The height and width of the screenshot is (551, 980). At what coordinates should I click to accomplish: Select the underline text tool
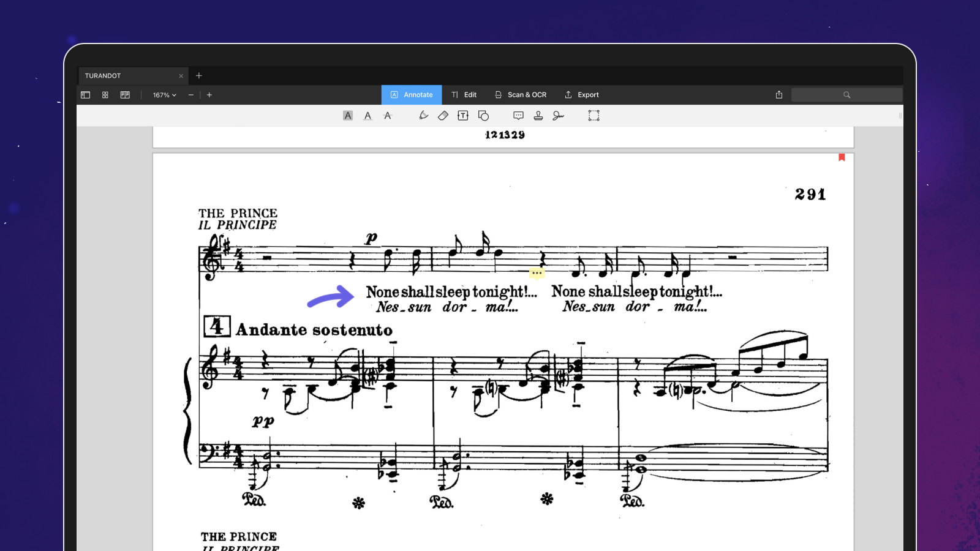[x=367, y=116]
